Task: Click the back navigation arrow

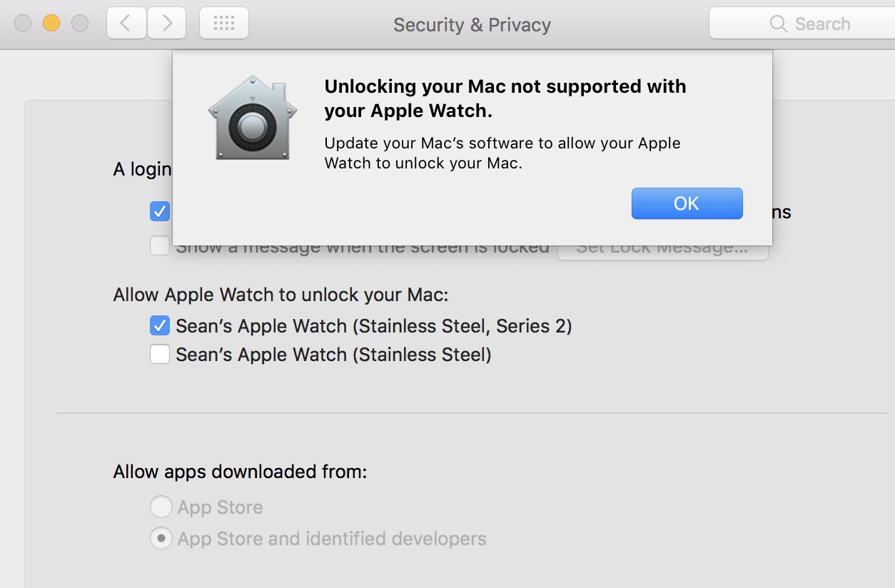Action: [126, 24]
